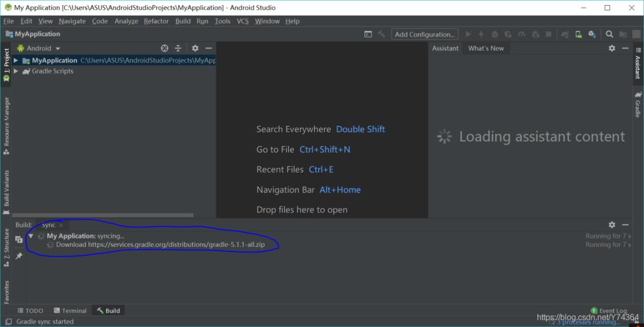Expand the MyApplication tree node
This screenshot has width=644, height=327.
16,60
